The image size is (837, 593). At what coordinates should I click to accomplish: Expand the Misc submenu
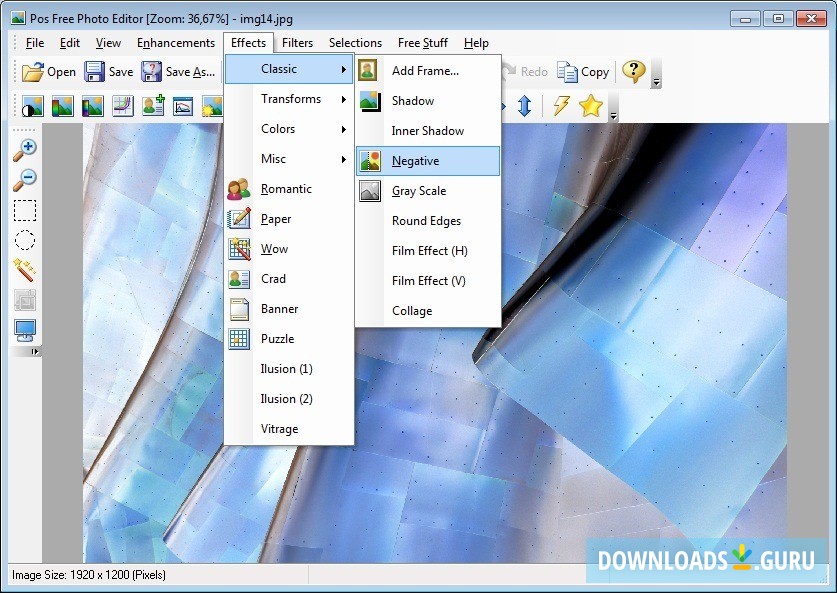click(x=289, y=159)
